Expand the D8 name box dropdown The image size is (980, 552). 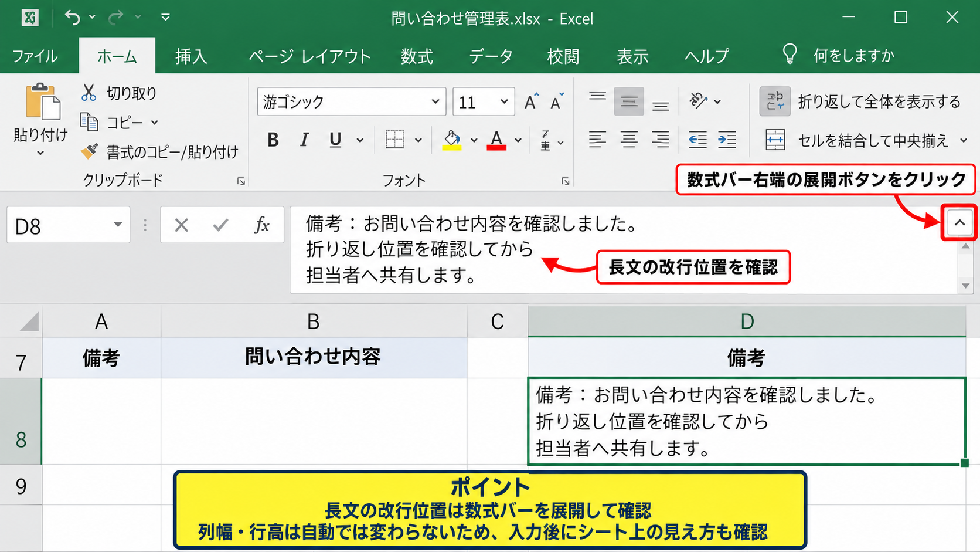coord(118,225)
